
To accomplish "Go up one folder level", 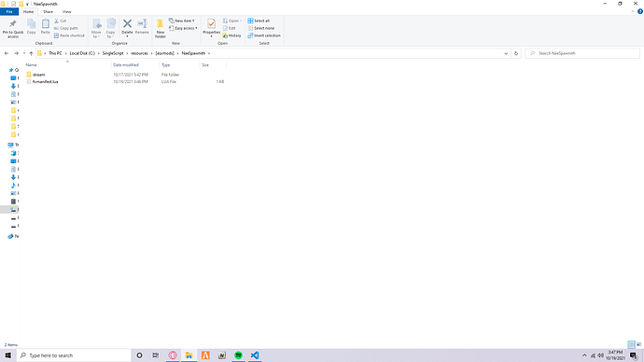I will 31,53.
